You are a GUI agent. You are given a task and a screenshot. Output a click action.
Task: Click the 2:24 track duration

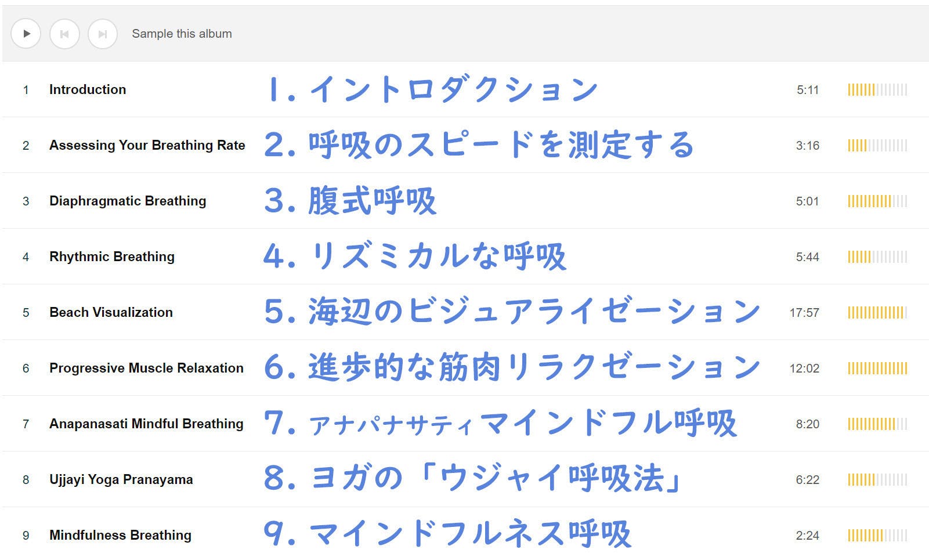808,536
